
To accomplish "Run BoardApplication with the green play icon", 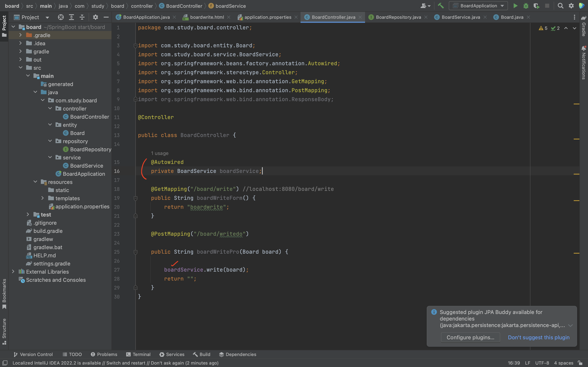I will (x=515, y=6).
